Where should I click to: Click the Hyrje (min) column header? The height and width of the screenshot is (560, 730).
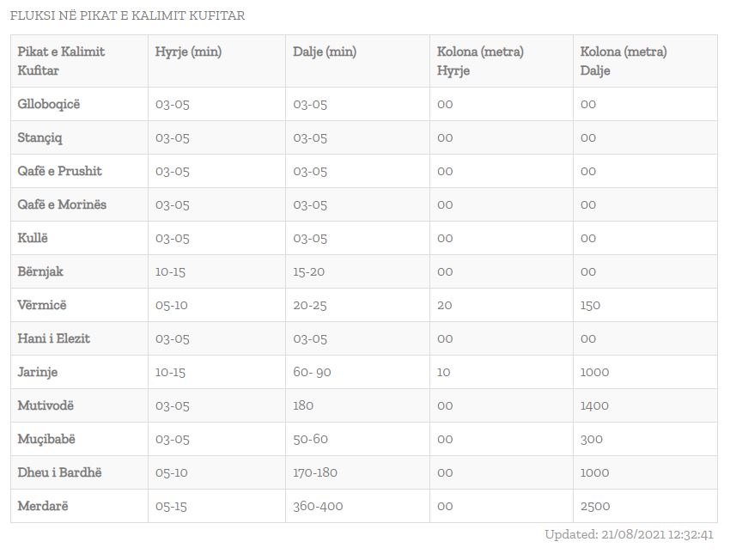pos(188,52)
